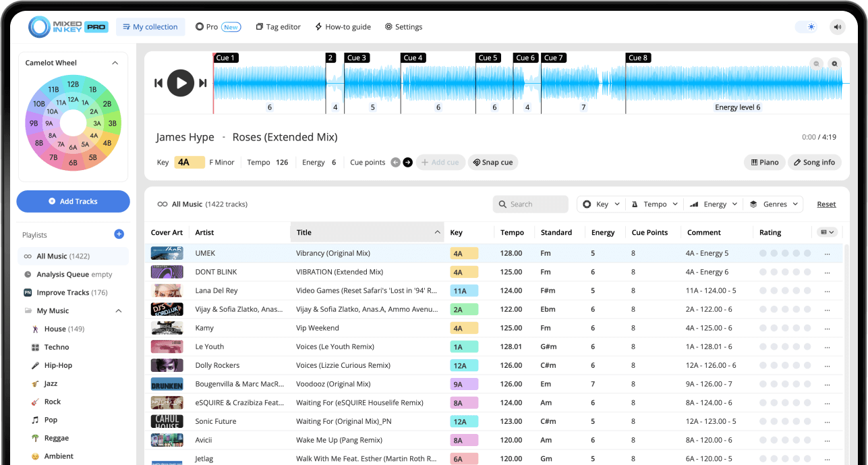Switch to My collection tab

coord(150,27)
